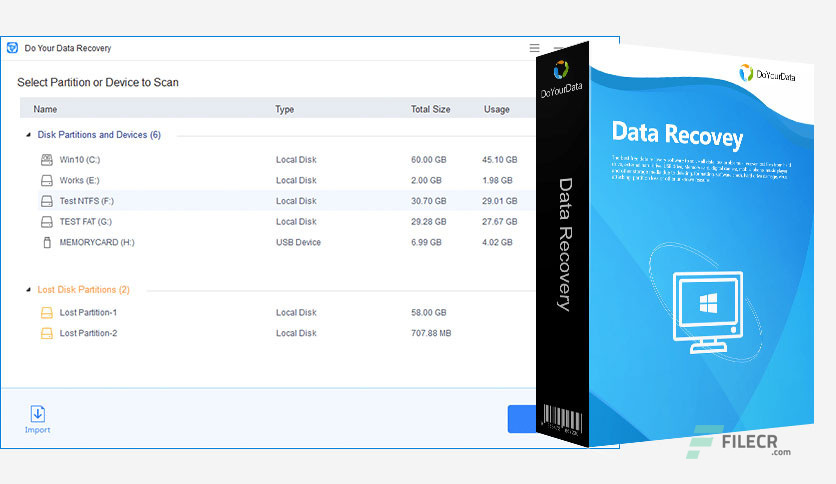The width and height of the screenshot is (836, 484).
Task: Collapse Lost Disk Partitions group
Action: [28, 289]
